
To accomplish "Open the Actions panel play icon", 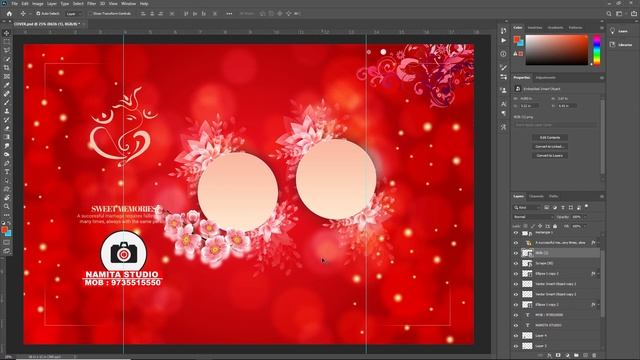I will coord(504,40).
